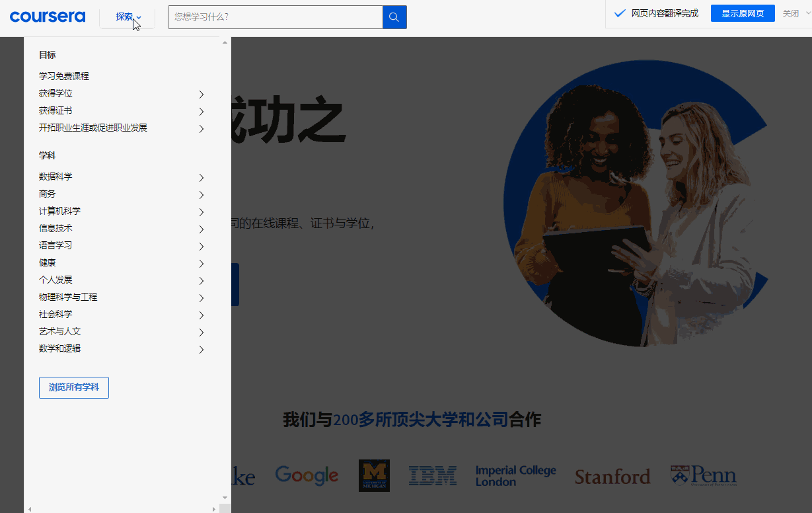Click the search magnifier icon

point(394,17)
